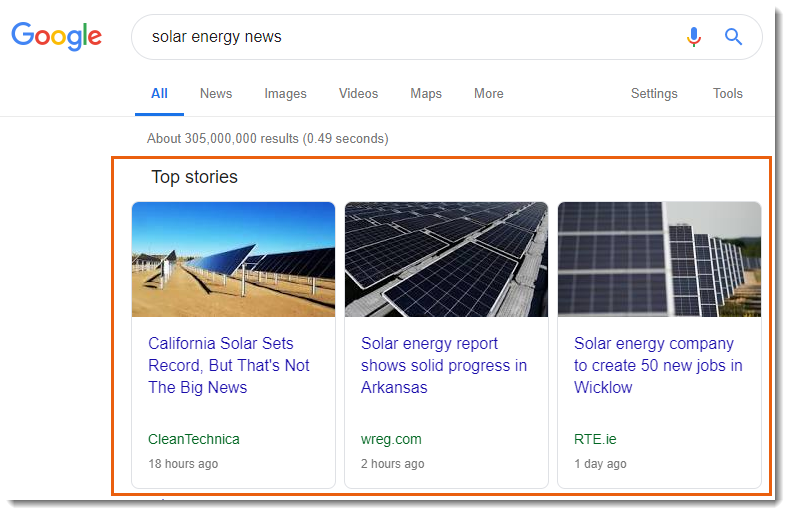Switch to the Images tab

285,94
